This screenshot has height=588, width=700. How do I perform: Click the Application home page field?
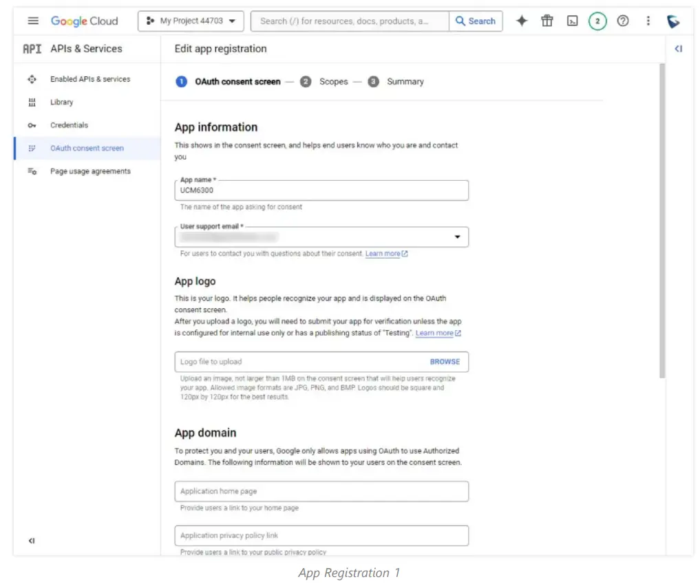(x=321, y=491)
